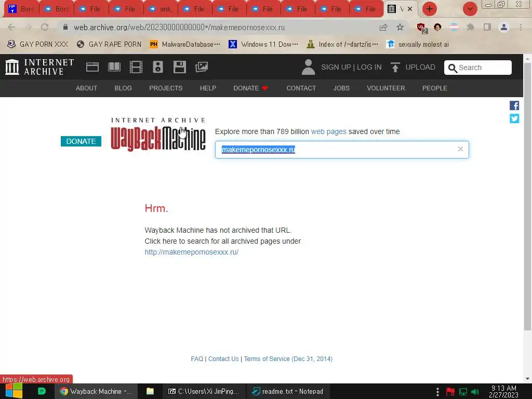Share page on Twitter
532x399 pixels.
pos(514,118)
